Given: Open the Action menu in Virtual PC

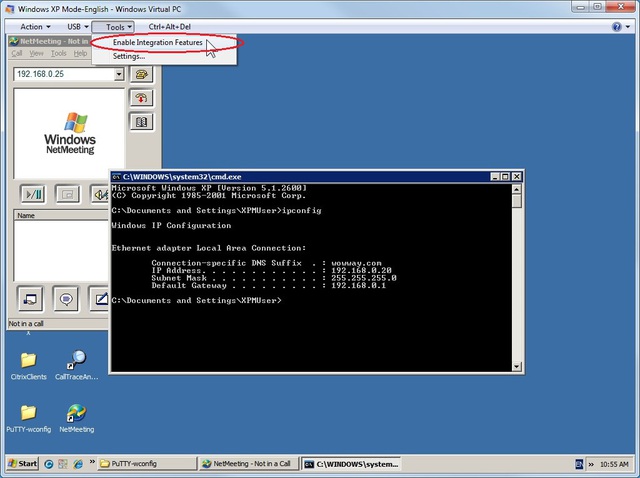Looking at the screenshot, I should point(35,27).
